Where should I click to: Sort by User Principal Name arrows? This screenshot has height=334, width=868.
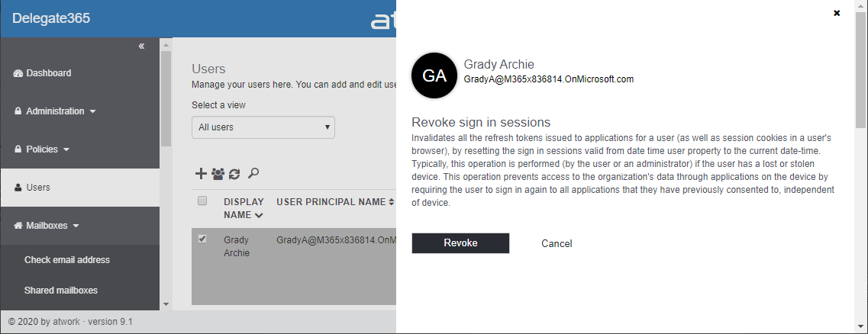391,202
